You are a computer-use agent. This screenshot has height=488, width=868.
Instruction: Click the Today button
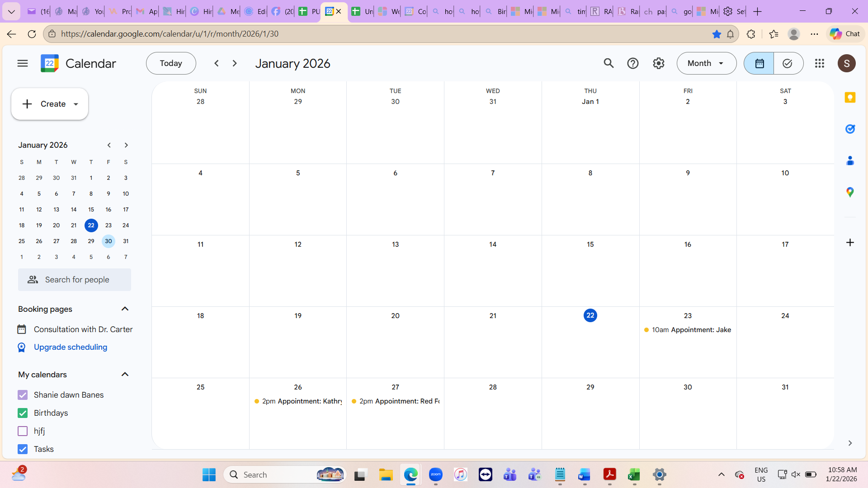(171, 63)
